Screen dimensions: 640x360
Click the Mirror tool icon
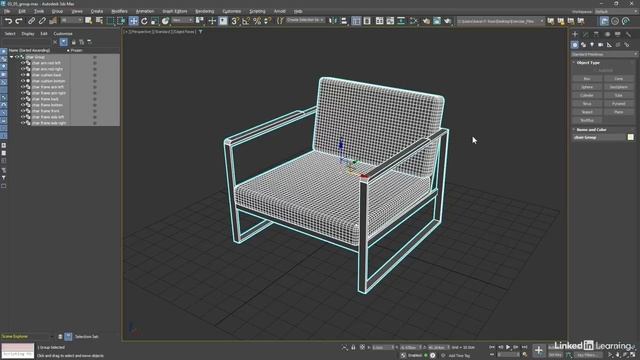click(333, 21)
